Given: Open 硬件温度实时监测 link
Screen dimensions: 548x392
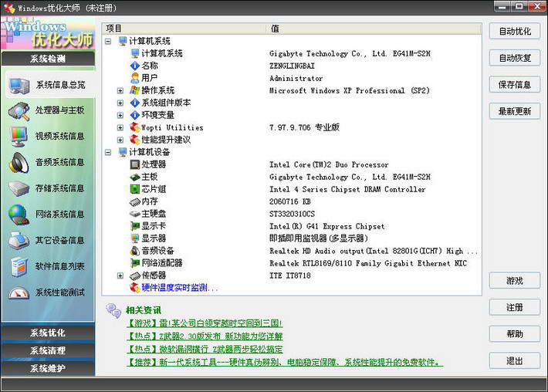Looking at the screenshot, I should 180,288.
